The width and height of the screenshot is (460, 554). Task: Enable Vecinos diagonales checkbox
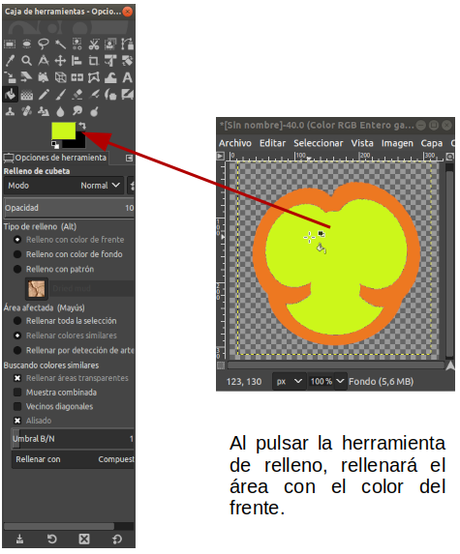point(17,406)
